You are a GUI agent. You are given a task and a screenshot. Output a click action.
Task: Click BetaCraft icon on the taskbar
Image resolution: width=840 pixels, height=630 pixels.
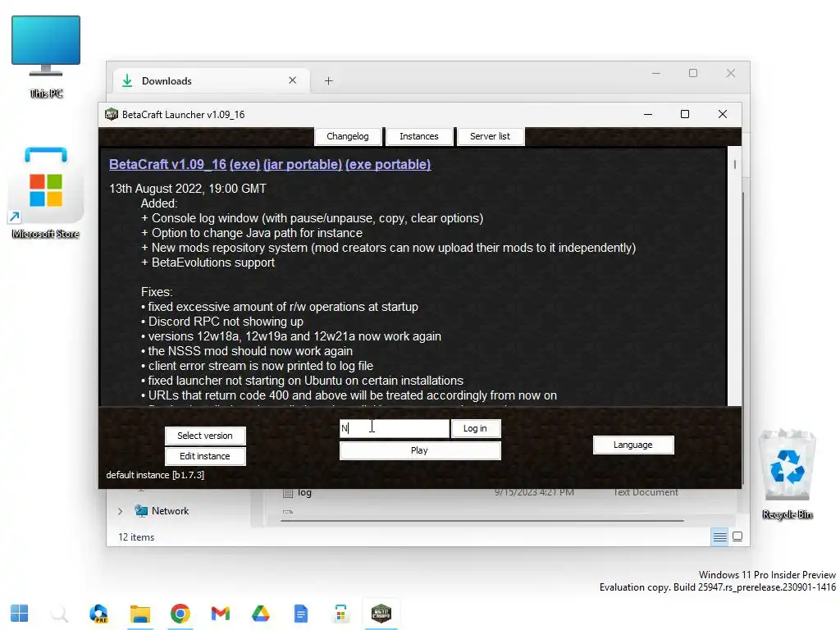tap(381, 614)
